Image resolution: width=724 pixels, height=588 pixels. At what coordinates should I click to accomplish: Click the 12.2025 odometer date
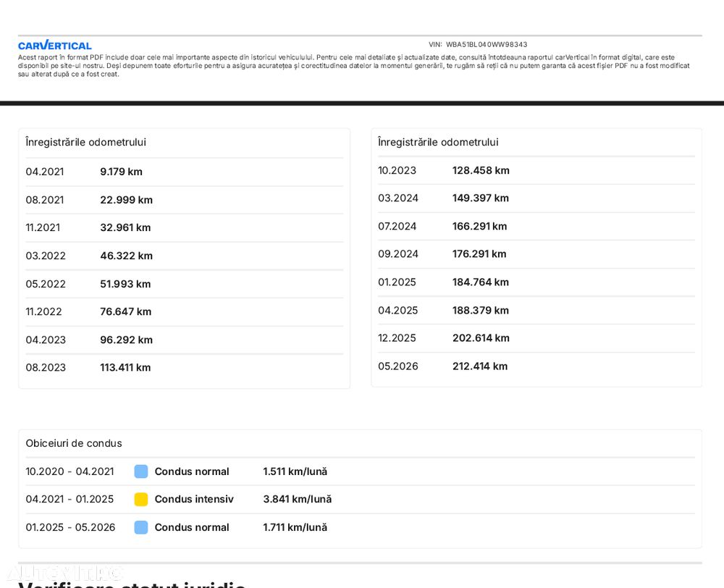click(x=397, y=338)
